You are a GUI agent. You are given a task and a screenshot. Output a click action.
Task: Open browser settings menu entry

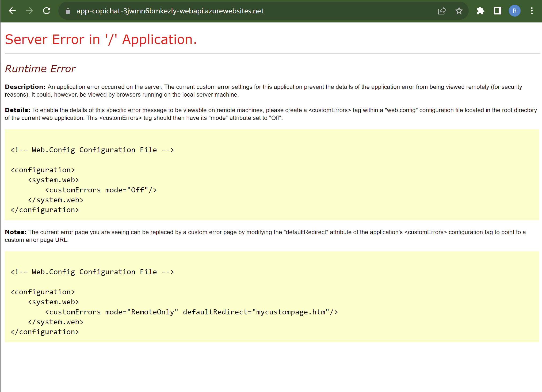click(x=532, y=11)
